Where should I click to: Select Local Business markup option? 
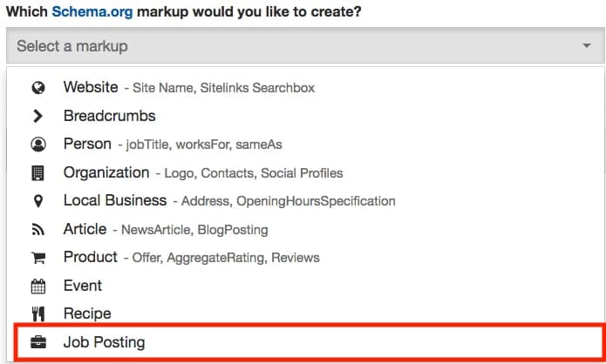[x=115, y=201]
